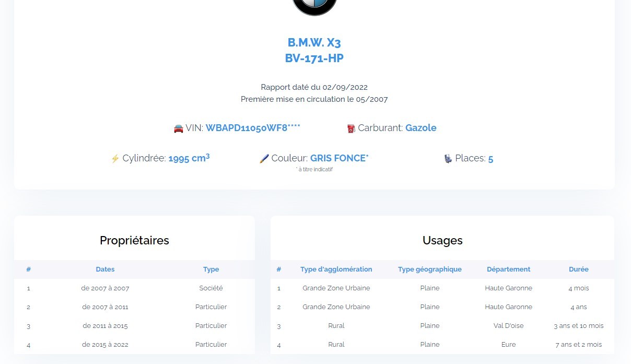
Task: Click the Durée column header
Action: (579, 269)
